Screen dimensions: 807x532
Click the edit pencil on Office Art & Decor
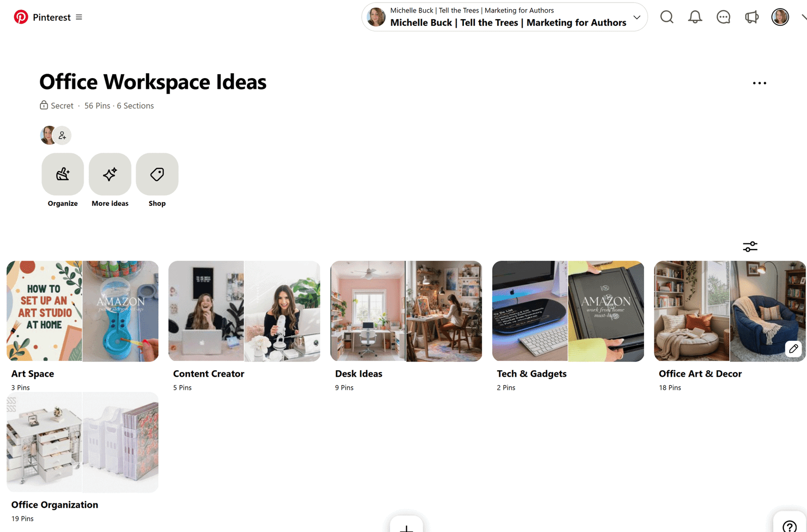tap(793, 348)
